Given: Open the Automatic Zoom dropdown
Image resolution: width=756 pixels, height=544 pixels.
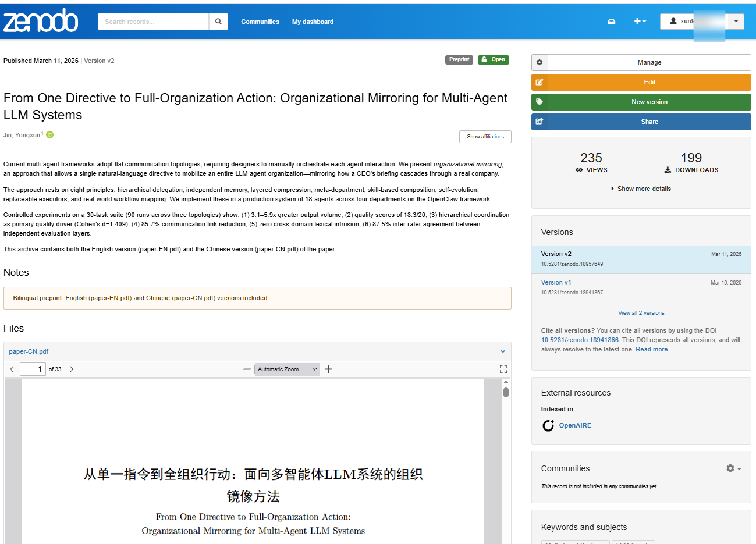Looking at the screenshot, I should (288, 369).
